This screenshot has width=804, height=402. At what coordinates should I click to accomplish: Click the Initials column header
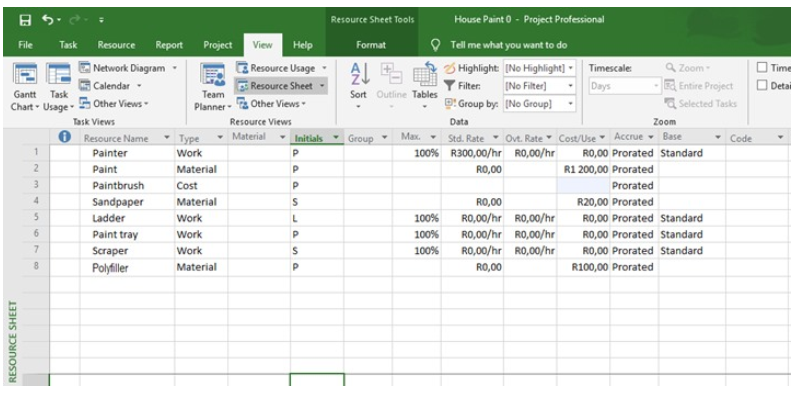click(317, 138)
